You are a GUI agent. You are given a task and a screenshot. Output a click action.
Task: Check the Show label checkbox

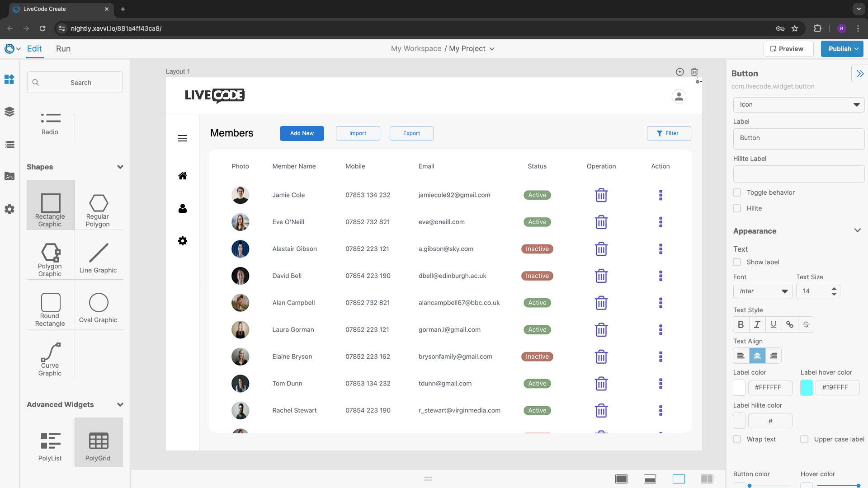737,262
